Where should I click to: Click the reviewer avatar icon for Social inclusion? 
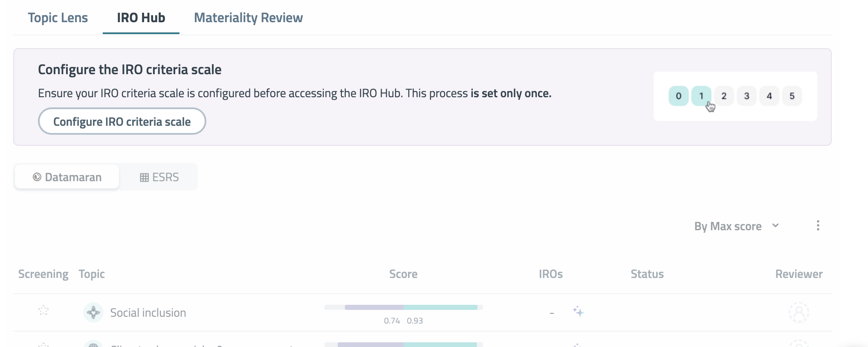click(x=799, y=312)
